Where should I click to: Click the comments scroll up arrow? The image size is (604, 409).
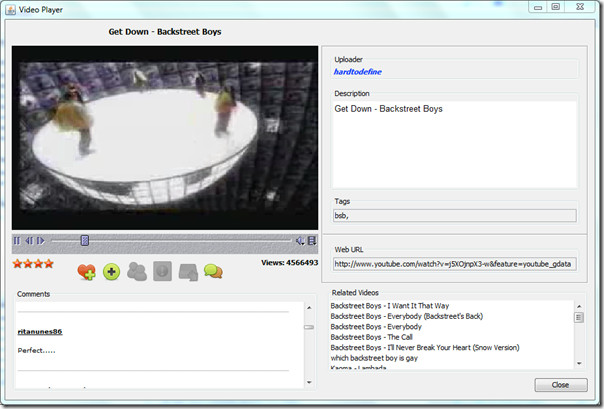(309, 308)
